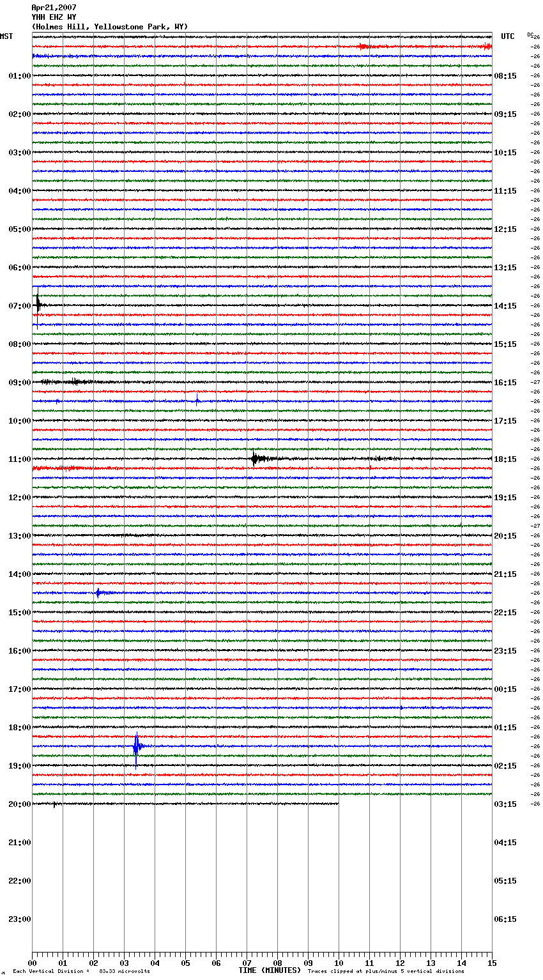Select the station code YHH EHZ WY
Viewport: 543px width, 980px height.
pyautogui.click(x=54, y=17)
